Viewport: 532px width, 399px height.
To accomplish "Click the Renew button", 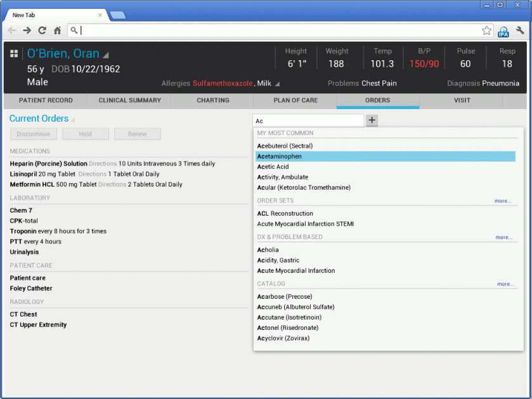I will click(x=138, y=134).
